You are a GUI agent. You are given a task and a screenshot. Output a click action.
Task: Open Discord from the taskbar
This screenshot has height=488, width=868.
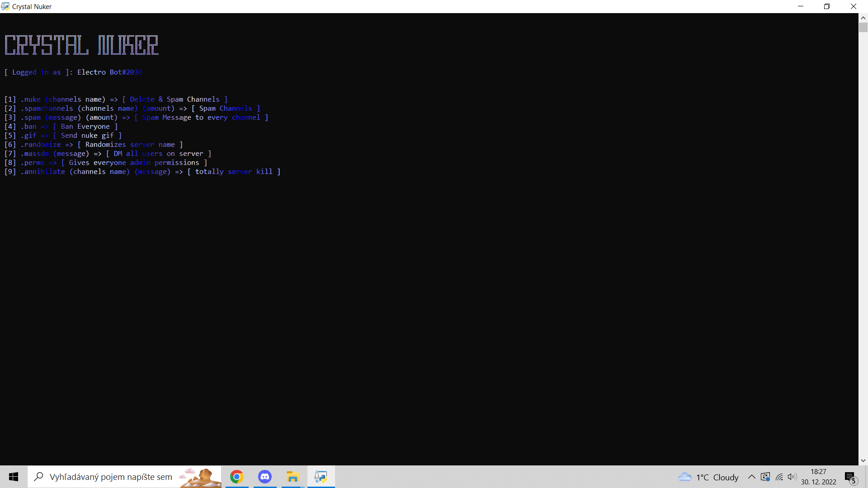265,477
